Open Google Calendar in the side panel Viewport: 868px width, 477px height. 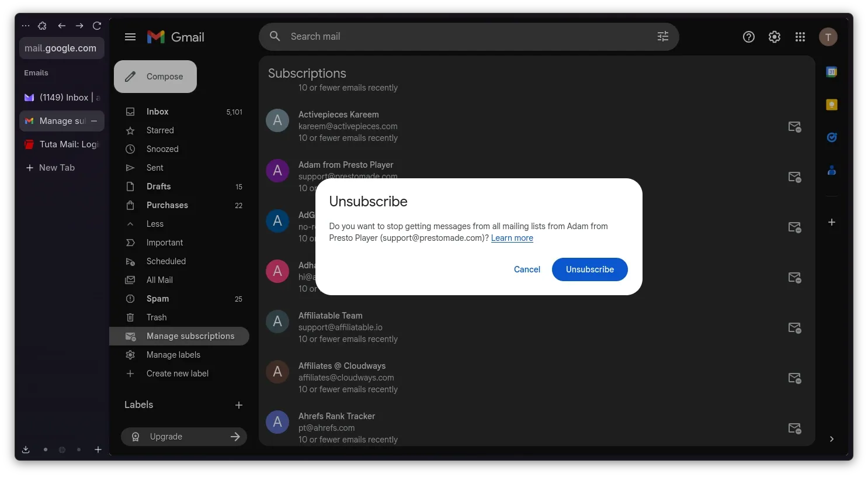[831, 71]
